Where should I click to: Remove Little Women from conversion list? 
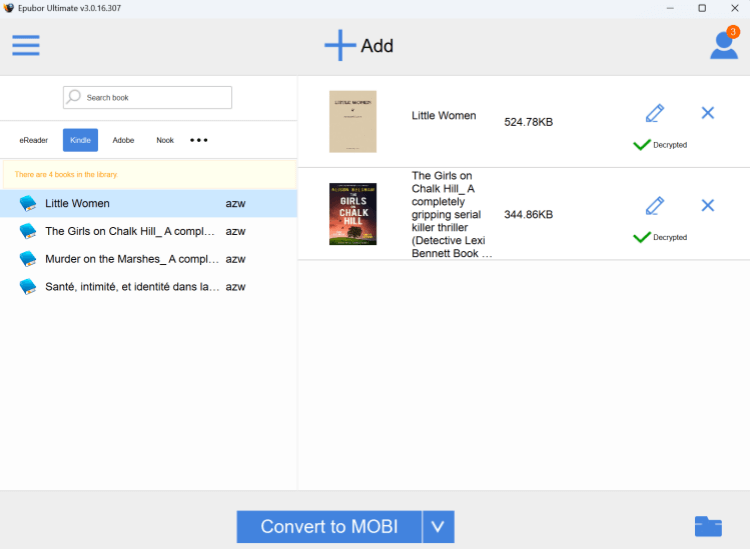tap(708, 113)
